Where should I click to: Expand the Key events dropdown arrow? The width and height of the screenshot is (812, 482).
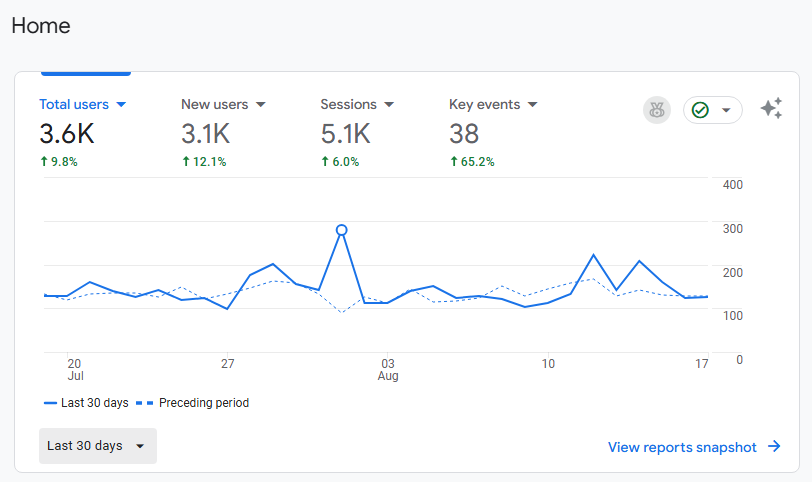tap(532, 104)
